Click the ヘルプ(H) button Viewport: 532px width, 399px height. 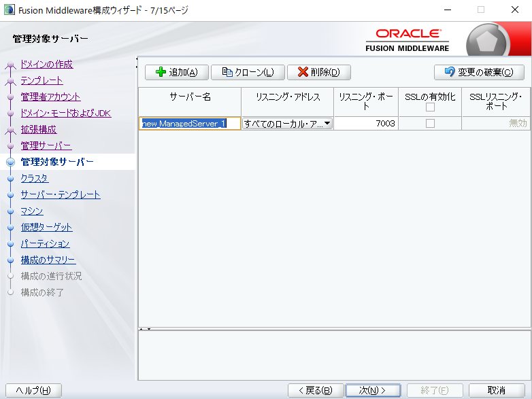point(33,390)
